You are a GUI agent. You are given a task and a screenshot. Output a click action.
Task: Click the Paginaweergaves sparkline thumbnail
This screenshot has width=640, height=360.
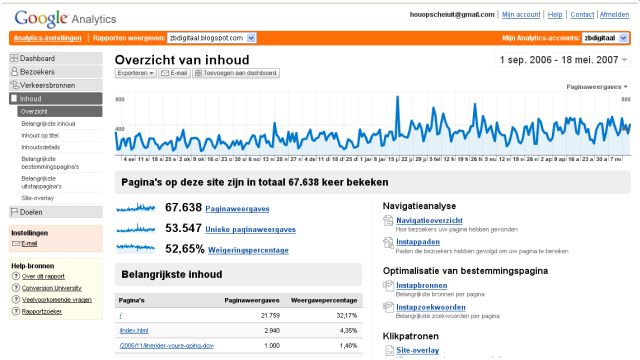coord(136,208)
